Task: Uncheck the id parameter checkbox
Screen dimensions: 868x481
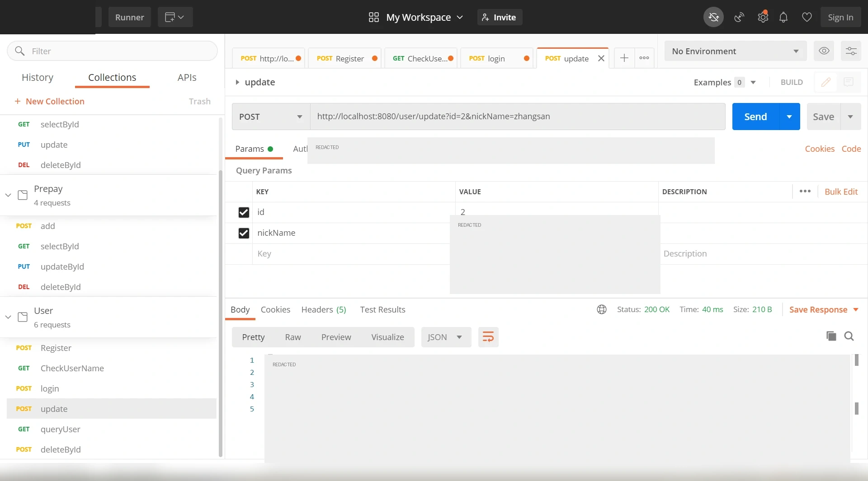Action: click(244, 212)
